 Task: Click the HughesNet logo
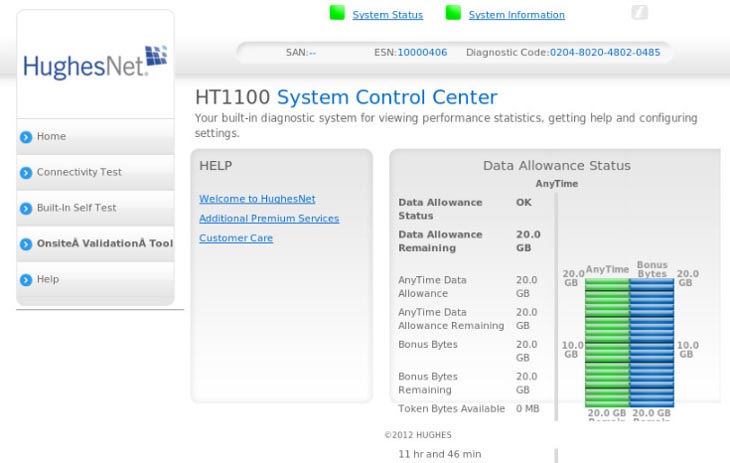point(95,62)
